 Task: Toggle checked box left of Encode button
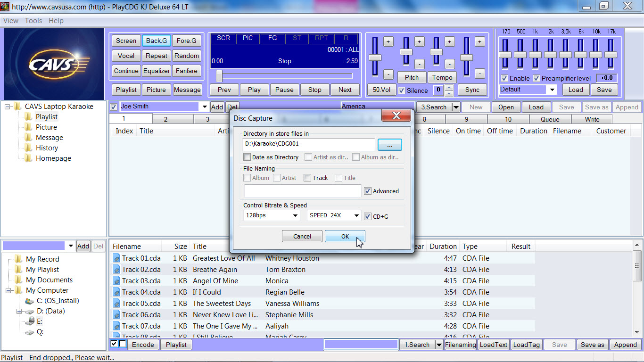click(114, 344)
